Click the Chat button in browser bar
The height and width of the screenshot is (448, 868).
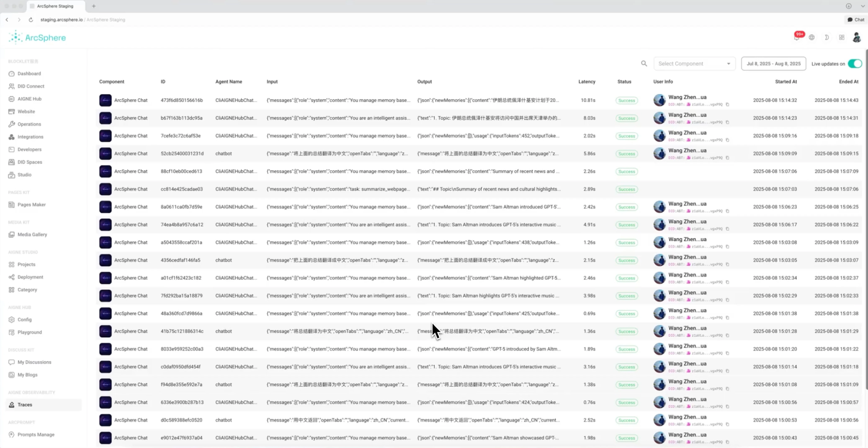click(x=855, y=19)
